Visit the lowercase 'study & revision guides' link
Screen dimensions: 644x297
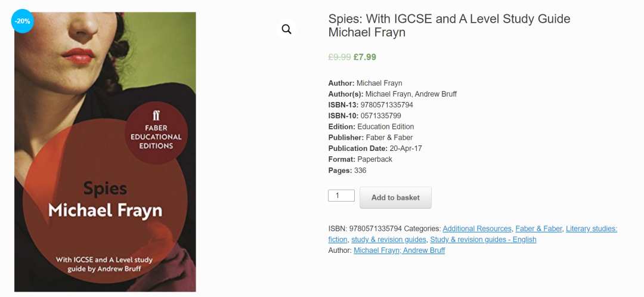pyautogui.click(x=389, y=240)
